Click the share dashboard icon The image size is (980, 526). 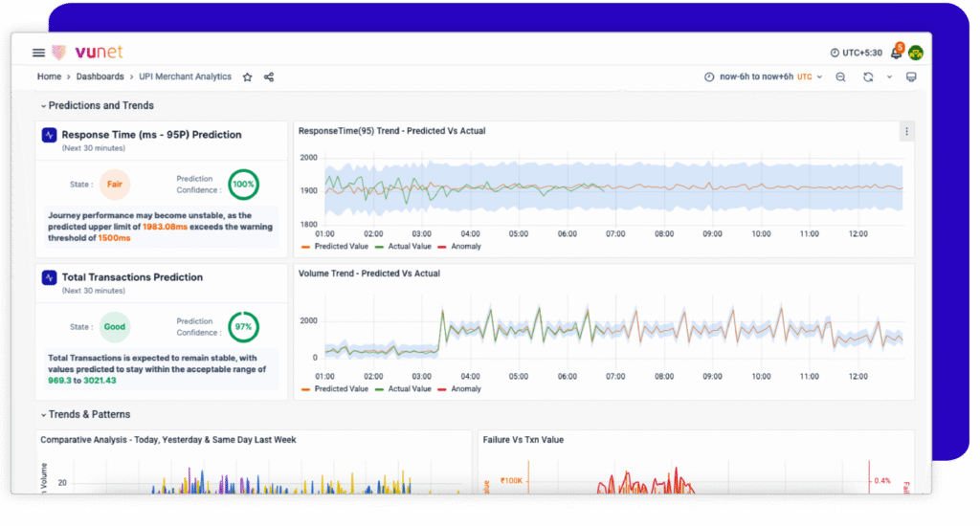pos(269,77)
